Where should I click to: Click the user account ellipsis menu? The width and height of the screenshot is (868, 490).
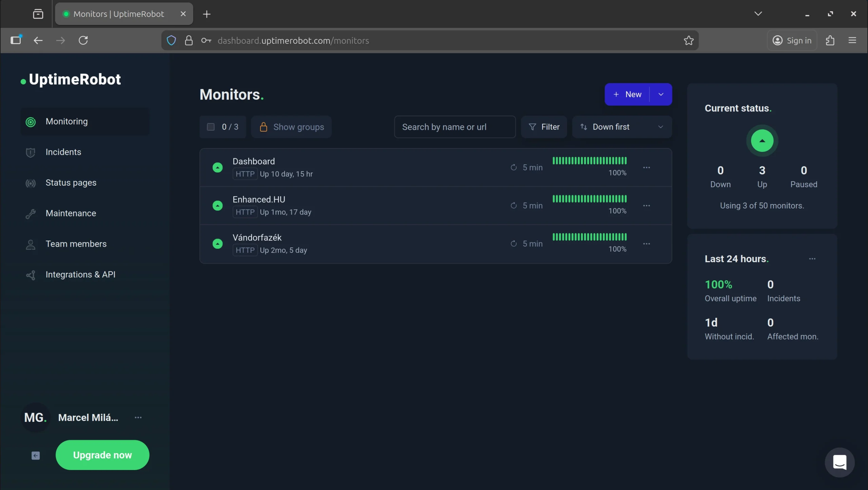tap(138, 417)
